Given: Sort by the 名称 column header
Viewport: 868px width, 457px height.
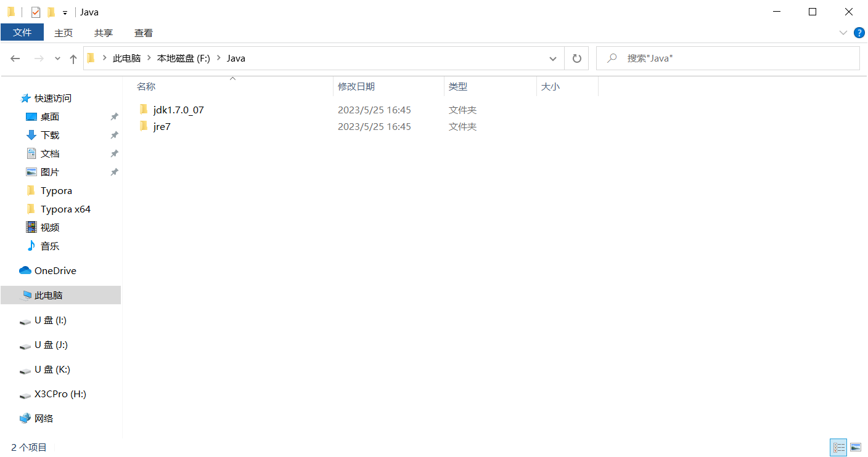Looking at the screenshot, I should pos(146,87).
